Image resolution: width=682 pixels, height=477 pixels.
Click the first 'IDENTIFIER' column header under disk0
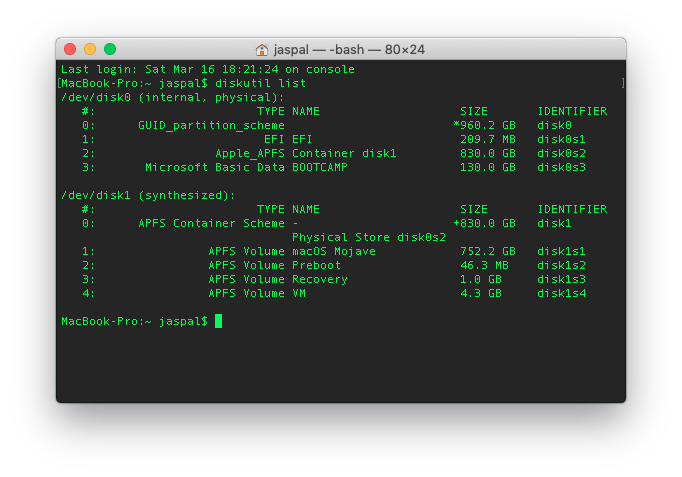[x=572, y=111]
